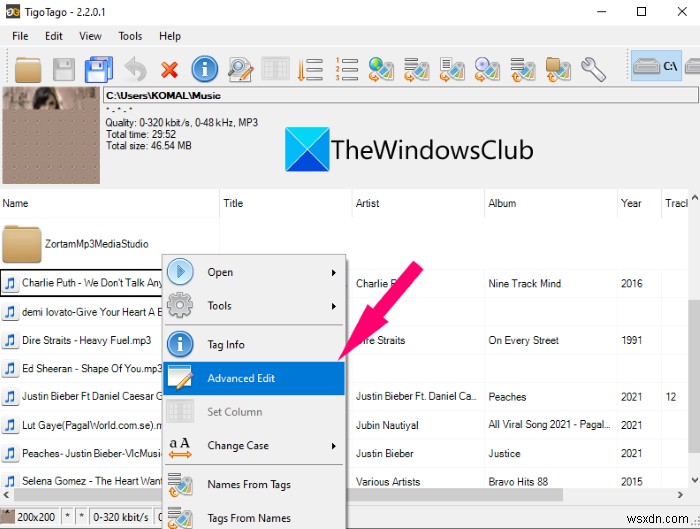Select the Selena Gomez song file
The height and width of the screenshot is (529, 700).
pyautogui.click(x=83, y=481)
